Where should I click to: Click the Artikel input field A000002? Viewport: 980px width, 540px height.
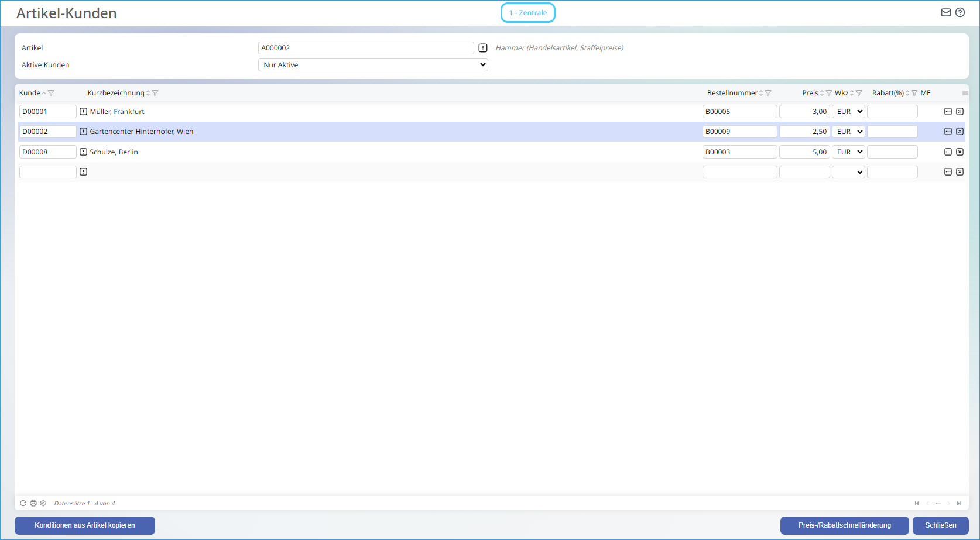coord(366,48)
